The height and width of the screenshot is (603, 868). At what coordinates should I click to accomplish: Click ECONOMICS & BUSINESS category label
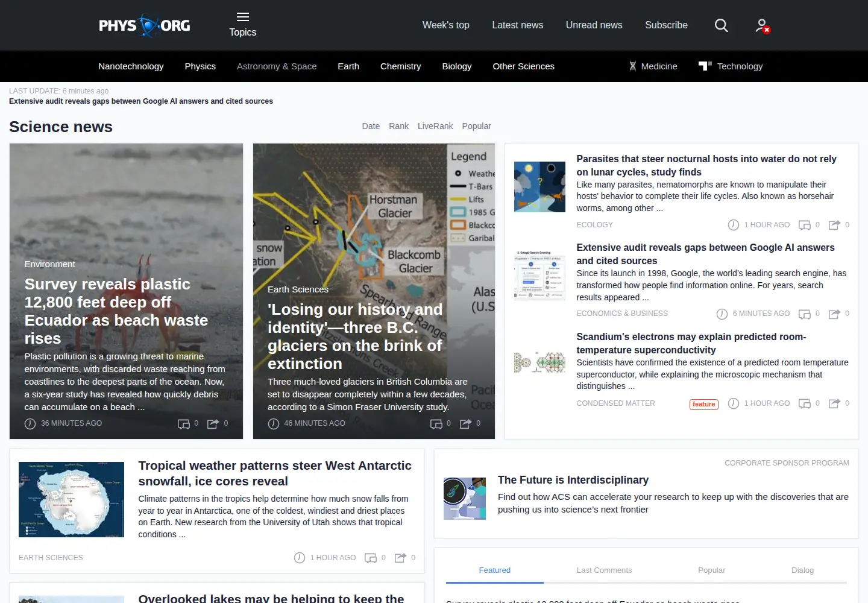tap(622, 314)
